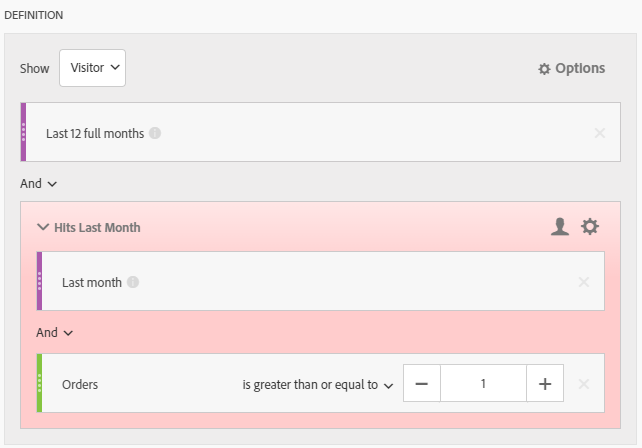Open the Options gear menu

click(571, 69)
